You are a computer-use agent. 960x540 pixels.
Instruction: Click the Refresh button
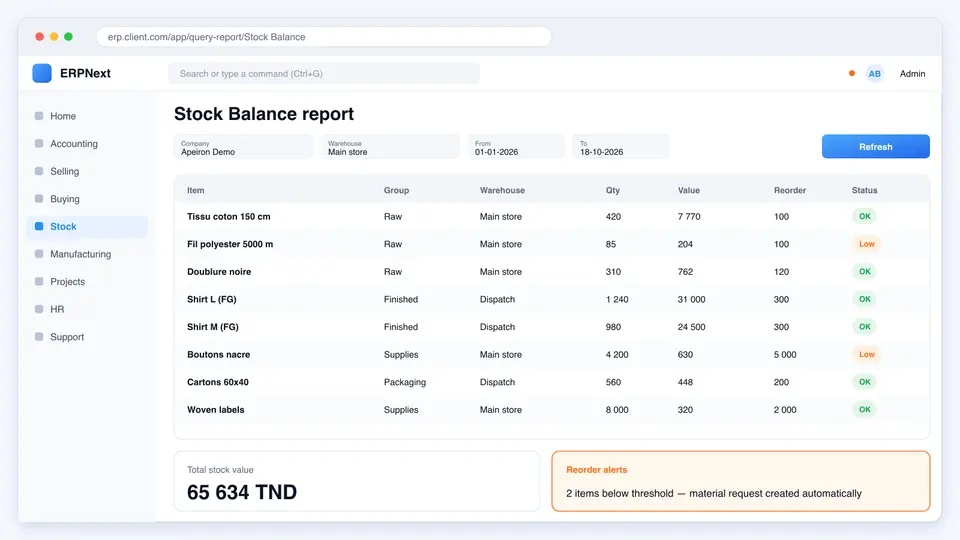click(876, 146)
